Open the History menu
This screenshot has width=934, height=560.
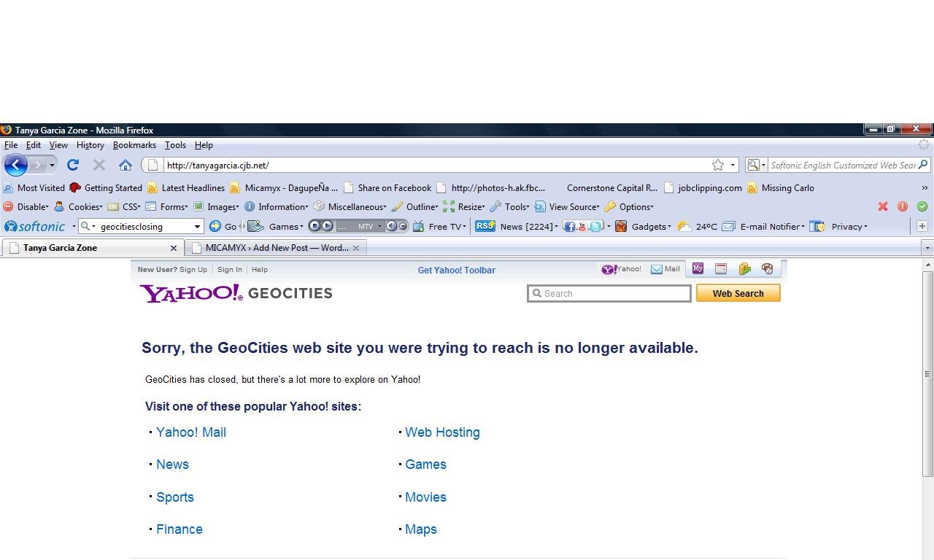[90, 145]
